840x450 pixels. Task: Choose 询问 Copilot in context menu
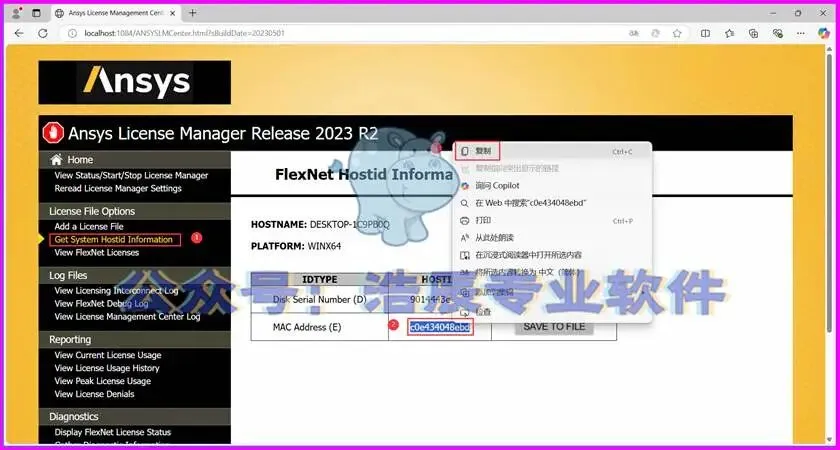point(552,185)
